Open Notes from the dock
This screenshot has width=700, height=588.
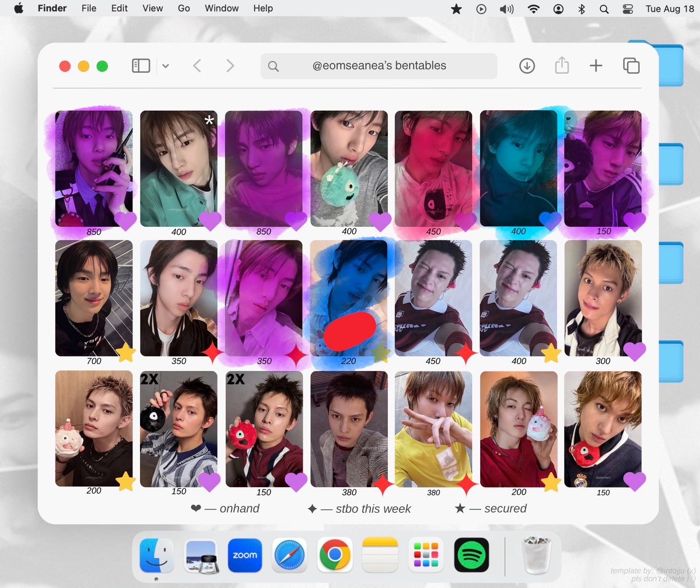(x=380, y=555)
